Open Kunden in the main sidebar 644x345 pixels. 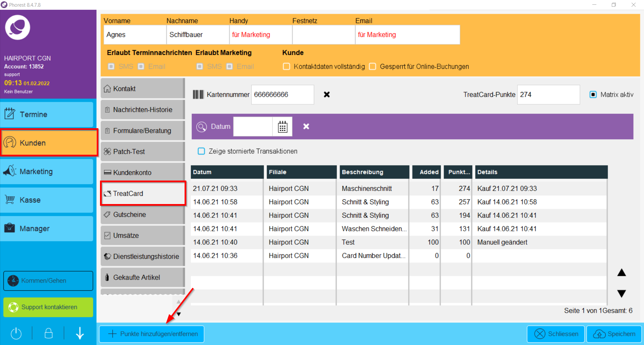click(49, 143)
